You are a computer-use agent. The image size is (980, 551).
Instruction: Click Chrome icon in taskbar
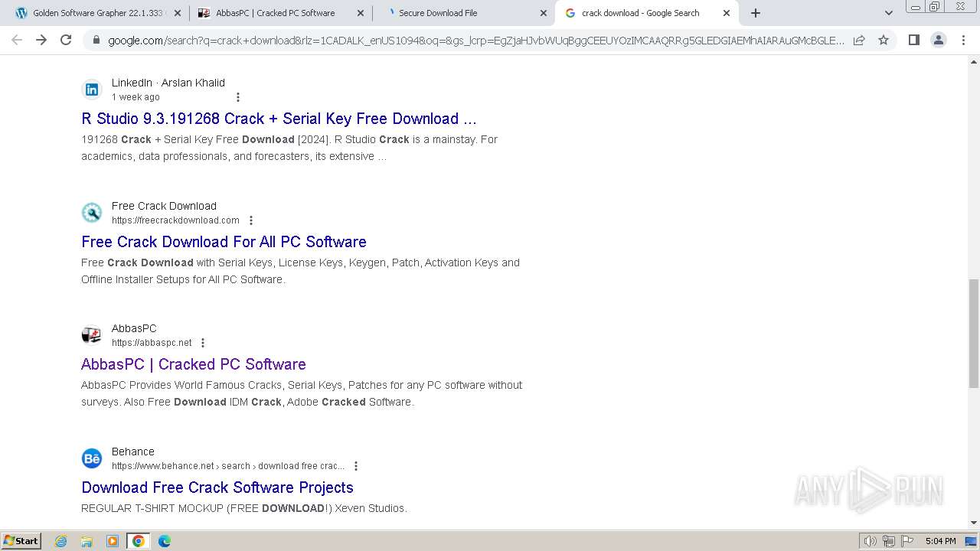pos(139,541)
